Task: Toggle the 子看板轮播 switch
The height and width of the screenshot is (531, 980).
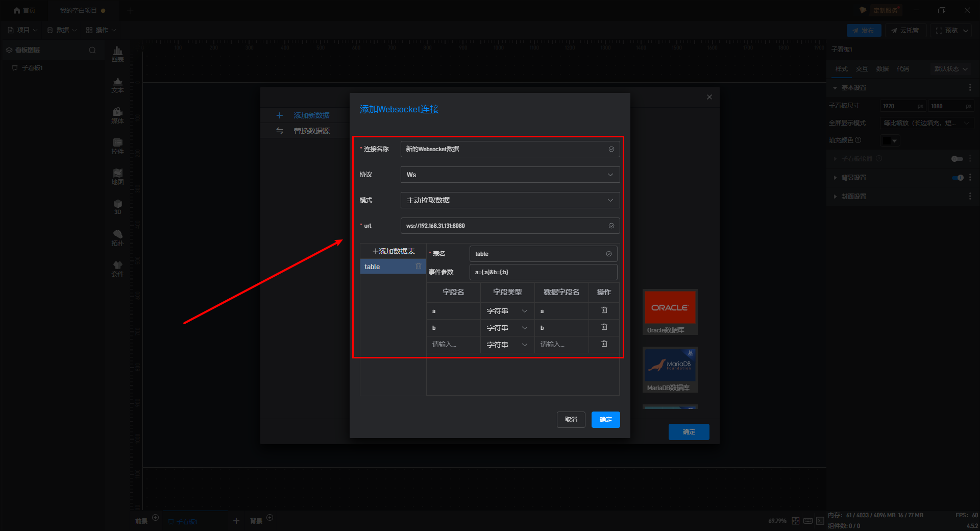Action: [x=957, y=159]
